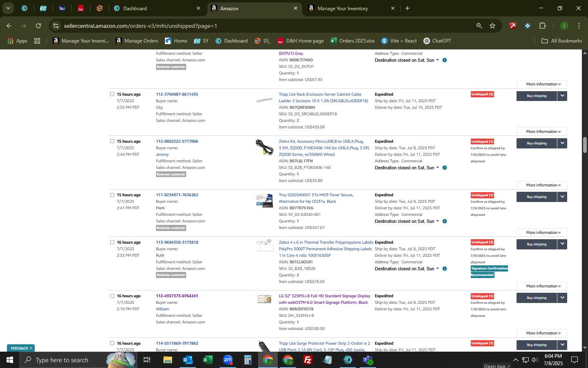Select order 113-9694338-3173818 checkbox
Image resolution: width=588 pixels, height=368 pixels.
[112, 242]
